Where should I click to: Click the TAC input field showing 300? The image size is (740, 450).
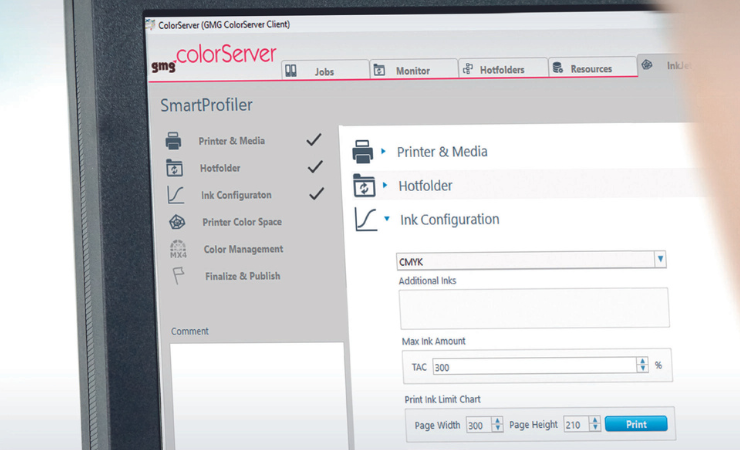(534, 366)
